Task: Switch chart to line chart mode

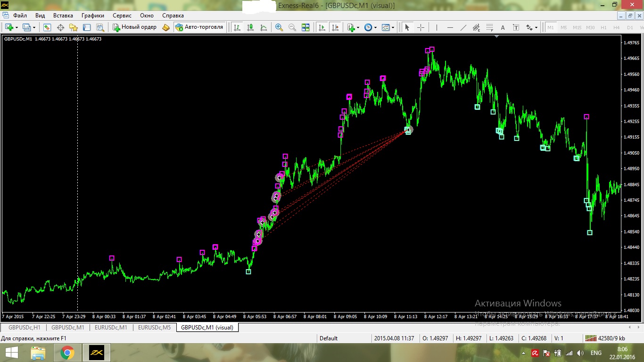Action: pos(264,27)
